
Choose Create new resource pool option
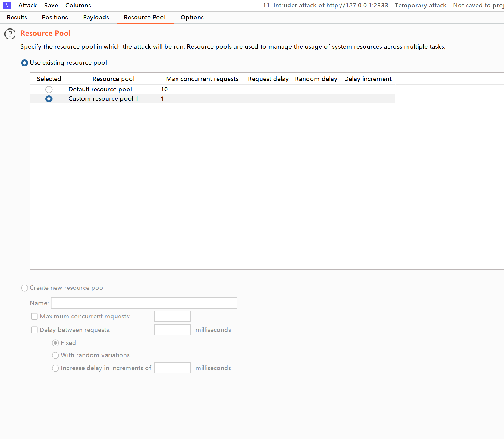[63, 288]
